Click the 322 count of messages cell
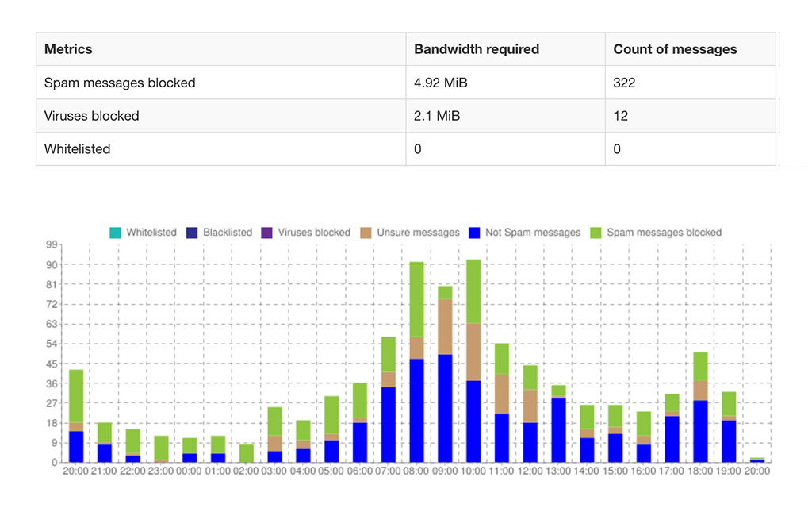Image resolution: width=812 pixels, height=508 pixels. pos(624,83)
